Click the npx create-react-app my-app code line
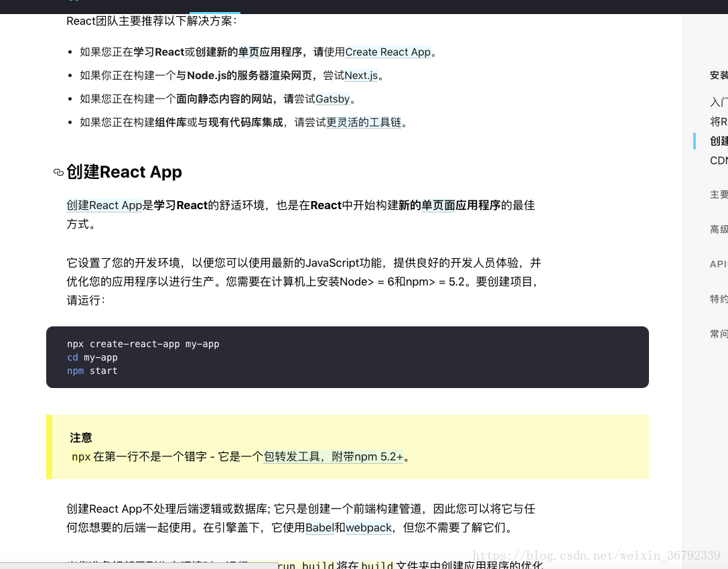Viewport: 728px width, 569px height. pyautogui.click(x=143, y=344)
